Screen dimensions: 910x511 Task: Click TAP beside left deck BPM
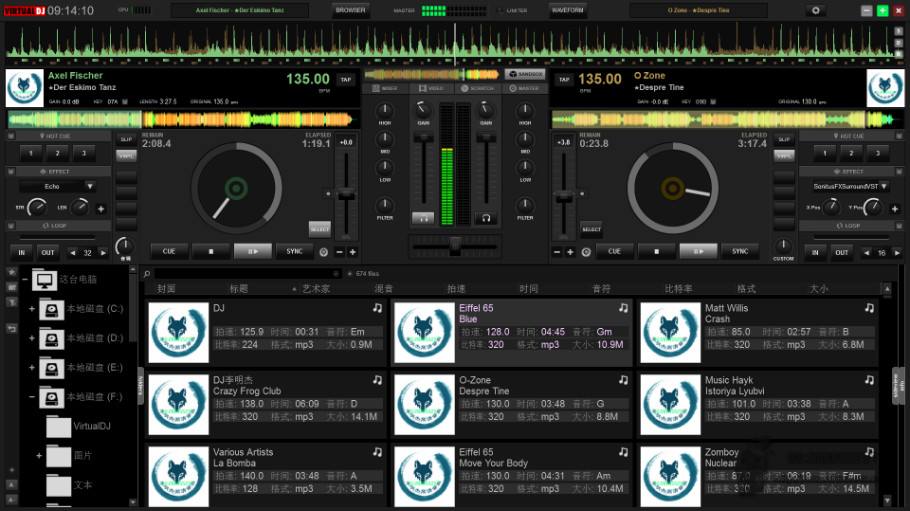pyautogui.click(x=346, y=80)
